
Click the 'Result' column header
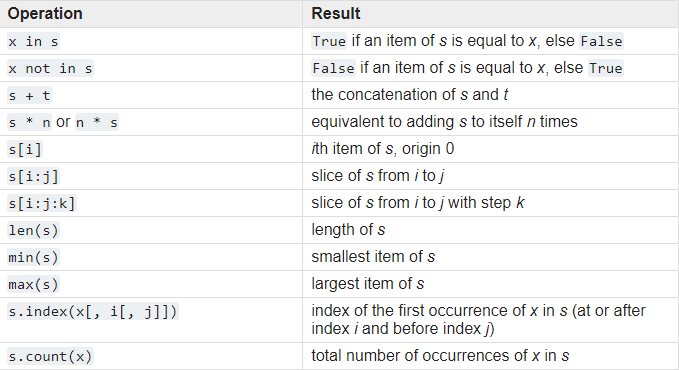click(336, 13)
